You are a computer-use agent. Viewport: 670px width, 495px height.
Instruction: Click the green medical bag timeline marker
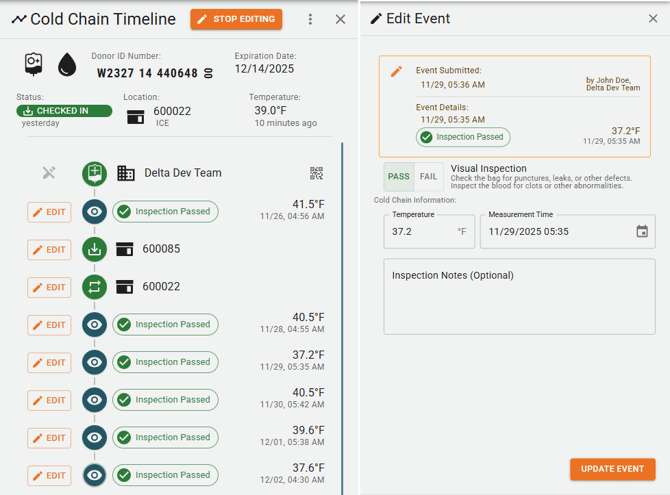[94, 173]
